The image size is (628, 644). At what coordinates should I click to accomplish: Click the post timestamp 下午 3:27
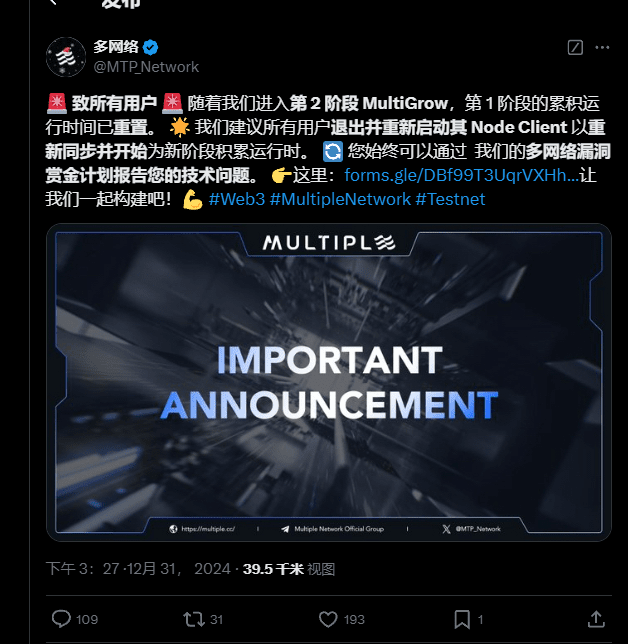[x=83, y=569]
